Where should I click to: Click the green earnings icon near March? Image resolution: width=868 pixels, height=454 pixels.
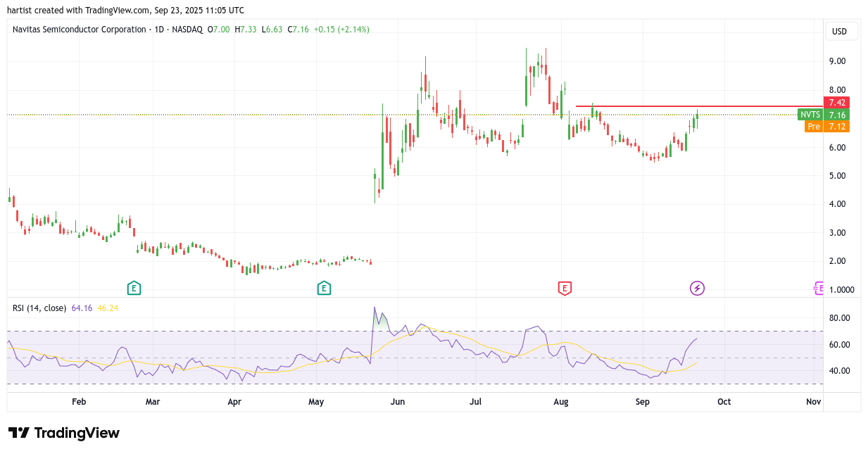coord(134,287)
